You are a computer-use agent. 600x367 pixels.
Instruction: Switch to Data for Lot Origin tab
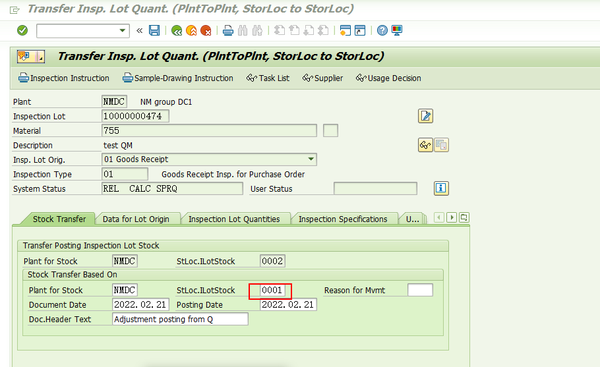pyautogui.click(x=136, y=219)
